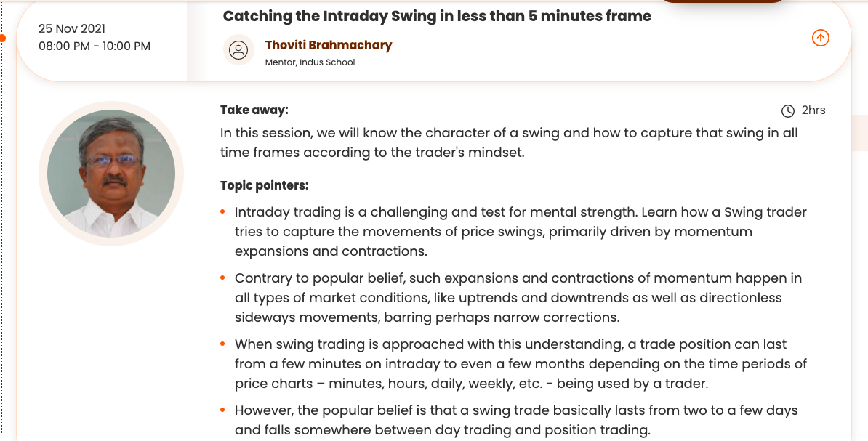Collapse the session with the orange up-arrow icon
The width and height of the screenshot is (868, 441).
point(820,38)
